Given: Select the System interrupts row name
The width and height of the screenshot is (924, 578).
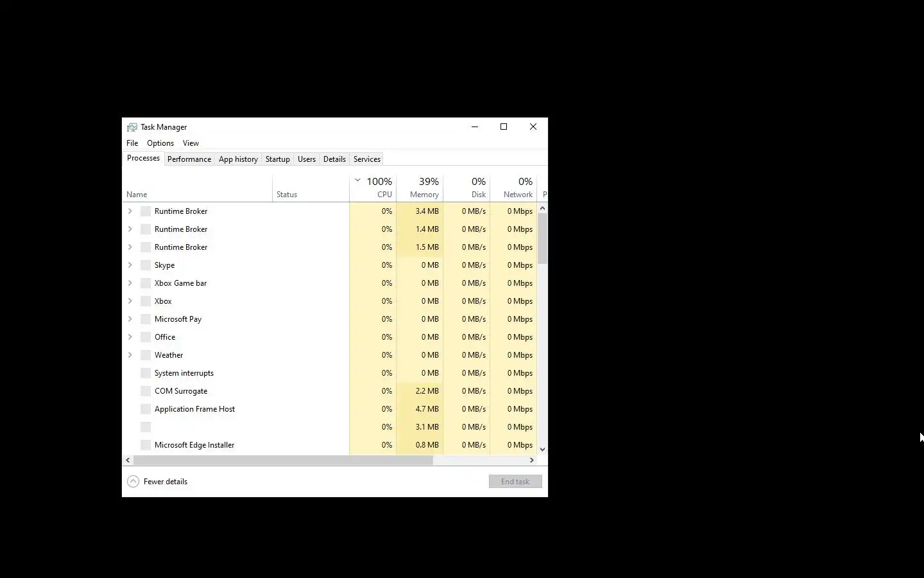Looking at the screenshot, I should click(x=184, y=373).
